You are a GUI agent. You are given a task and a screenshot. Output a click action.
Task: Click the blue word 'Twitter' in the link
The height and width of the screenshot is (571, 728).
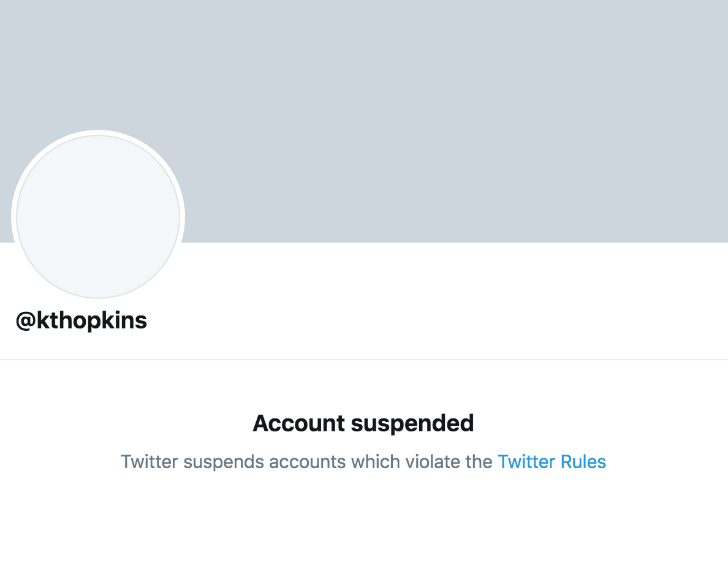pos(526,462)
